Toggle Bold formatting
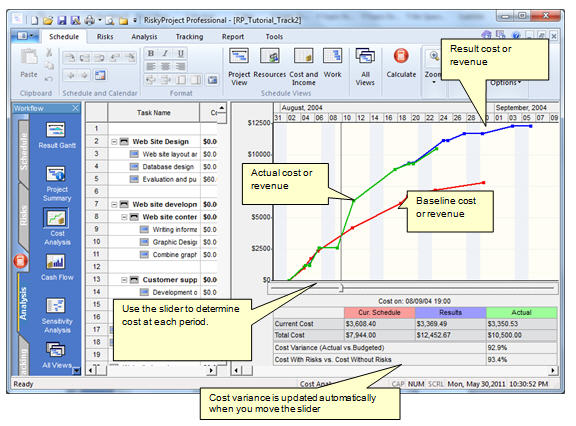 (151, 53)
